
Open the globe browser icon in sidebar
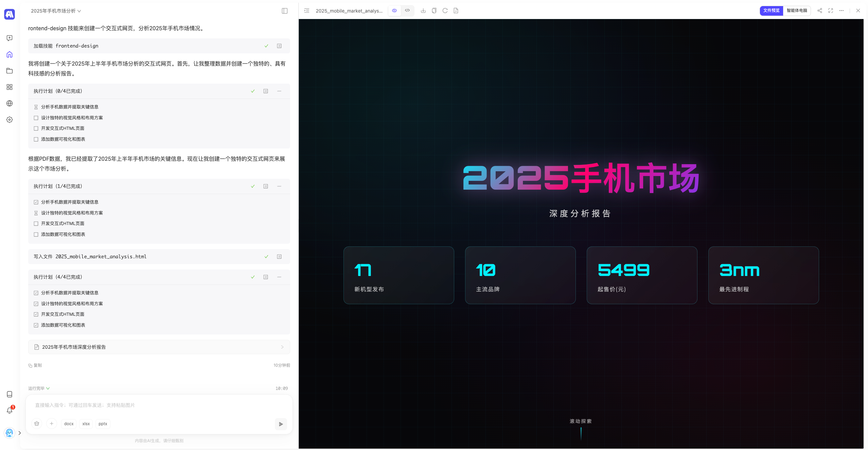tap(9, 103)
